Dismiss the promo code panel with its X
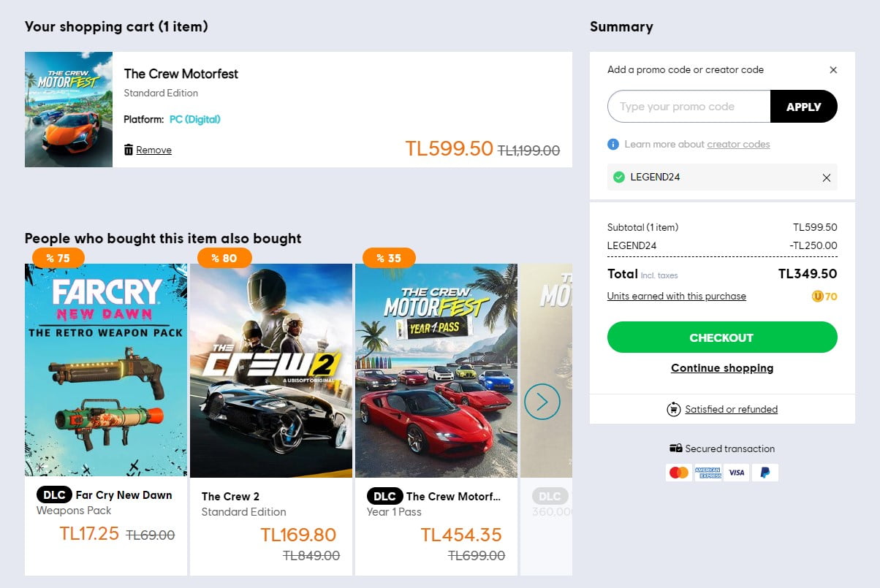 [833, 69]
